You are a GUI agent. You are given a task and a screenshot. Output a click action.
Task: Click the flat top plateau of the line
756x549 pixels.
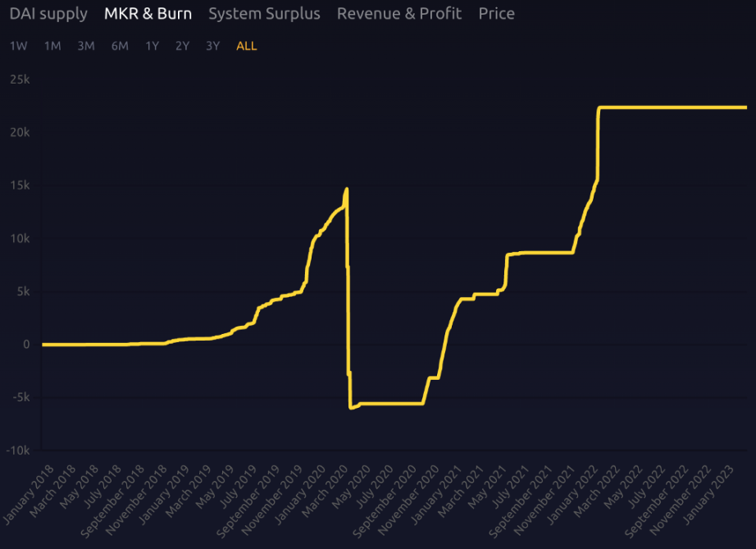tap(672, 108)
